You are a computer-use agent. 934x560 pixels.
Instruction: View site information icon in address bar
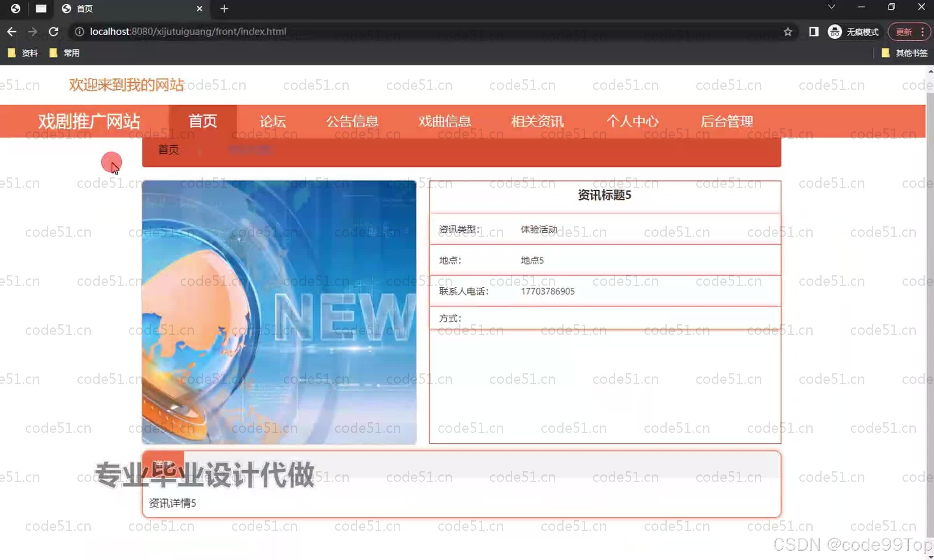(79, 31)
